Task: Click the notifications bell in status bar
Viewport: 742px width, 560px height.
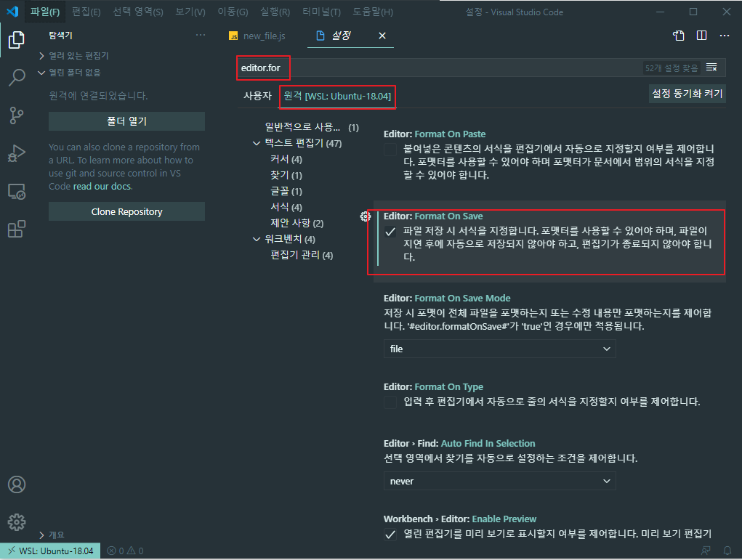Action: click(727, 551)
